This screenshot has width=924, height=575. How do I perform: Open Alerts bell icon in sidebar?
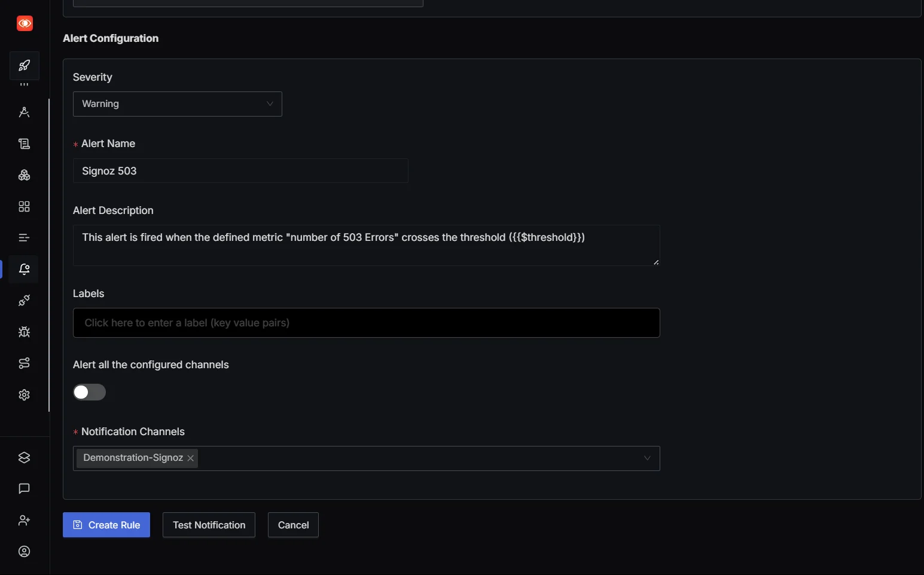pos(25,270)
